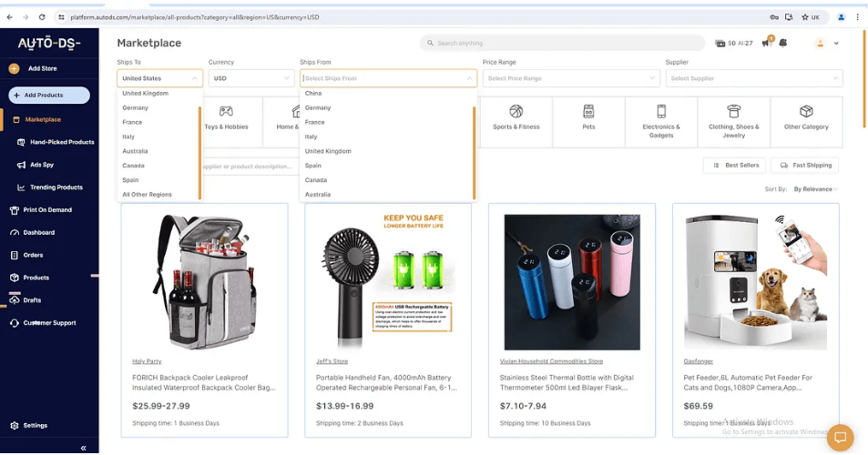The width and height of the screenshot is (868, 455).
Task: Select the Other Category tile
Action: [806, 122]
